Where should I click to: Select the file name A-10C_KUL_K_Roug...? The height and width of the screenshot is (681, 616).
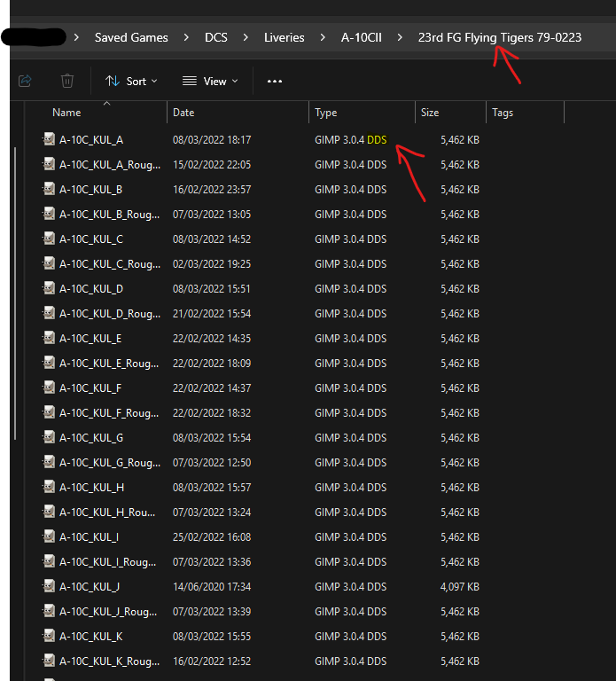click(x=109, y=661)
